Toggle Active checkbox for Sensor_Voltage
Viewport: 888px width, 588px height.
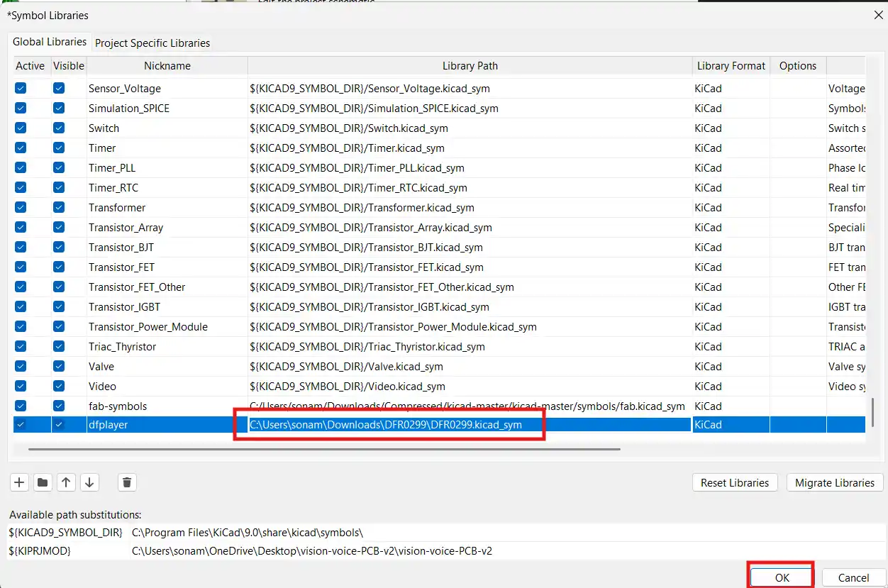tap(21, 89)
